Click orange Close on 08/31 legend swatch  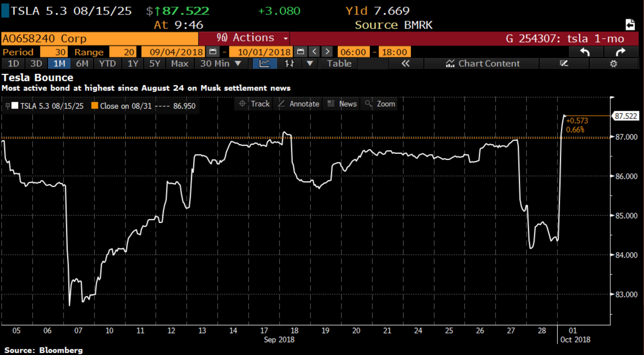click(95, 106)
